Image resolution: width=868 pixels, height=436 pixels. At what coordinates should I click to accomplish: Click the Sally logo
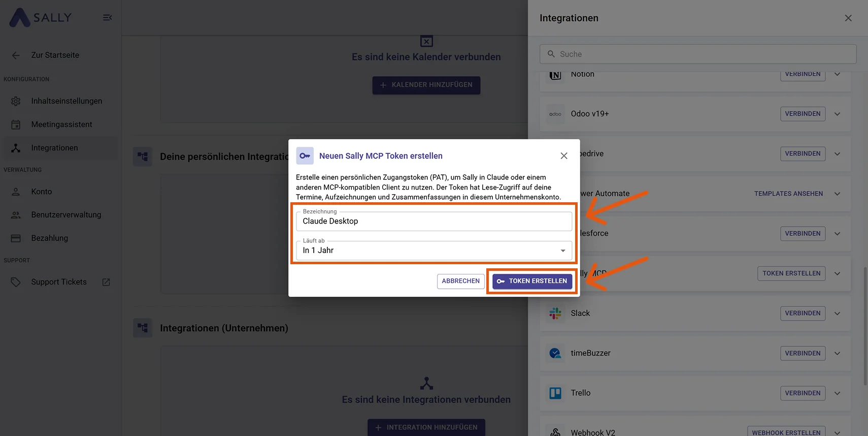pyautogui.click(x=41, y=17)
